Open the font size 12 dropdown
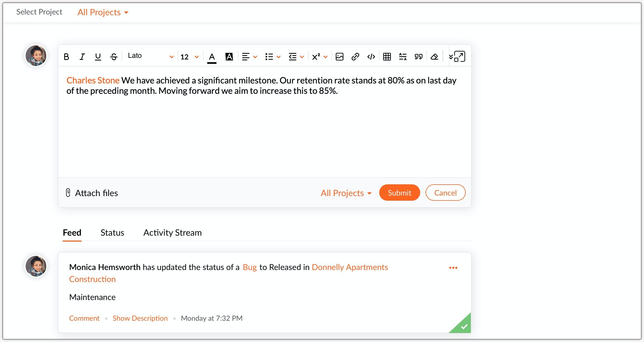Image resolution: width=644 pixels, height=342 pixels. (190, 57)
